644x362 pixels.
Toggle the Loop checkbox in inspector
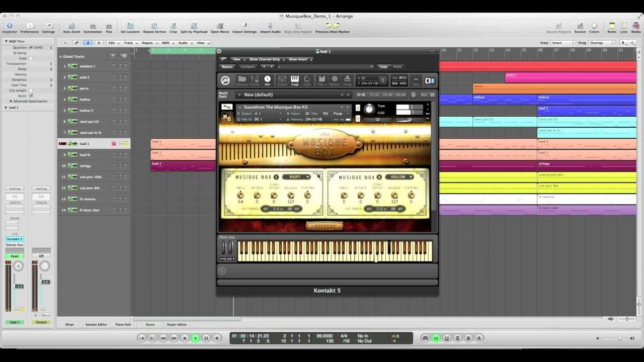pos(31,58)
